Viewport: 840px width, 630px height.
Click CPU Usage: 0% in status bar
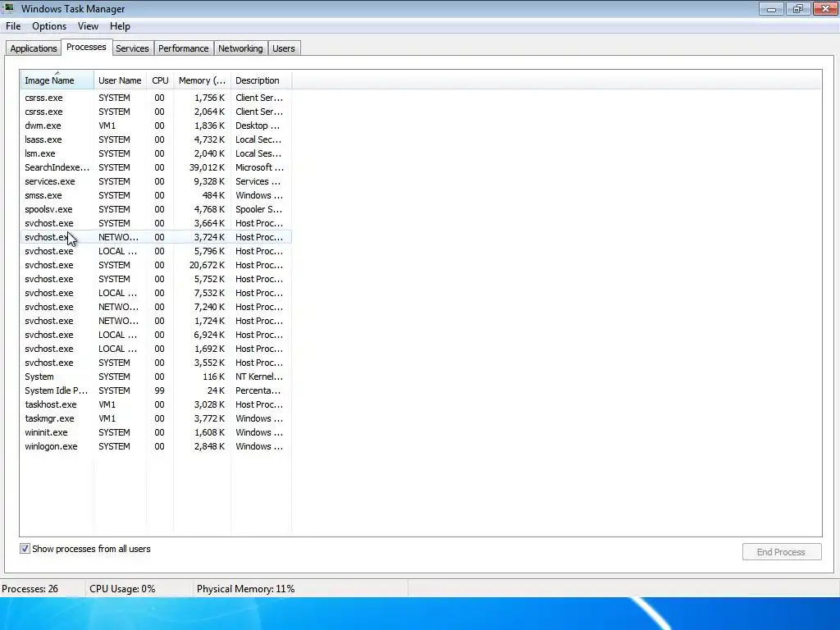(122, 589)
